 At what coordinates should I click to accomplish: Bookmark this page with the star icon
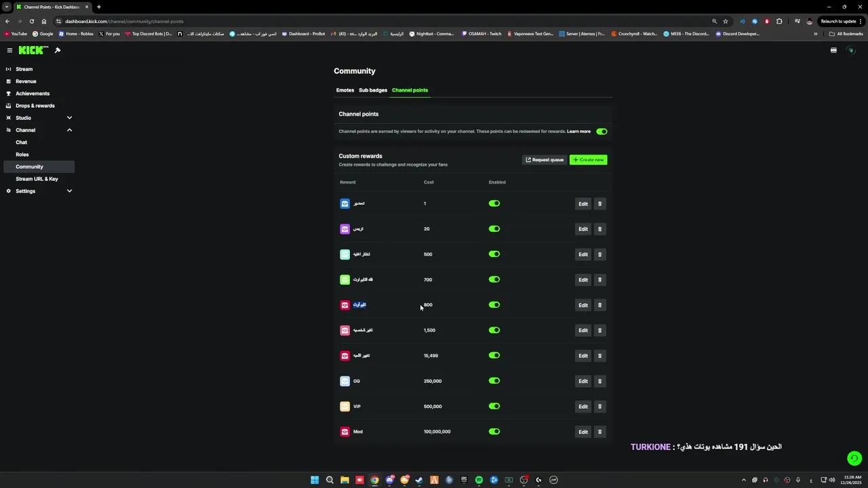(x=726, y=21)
